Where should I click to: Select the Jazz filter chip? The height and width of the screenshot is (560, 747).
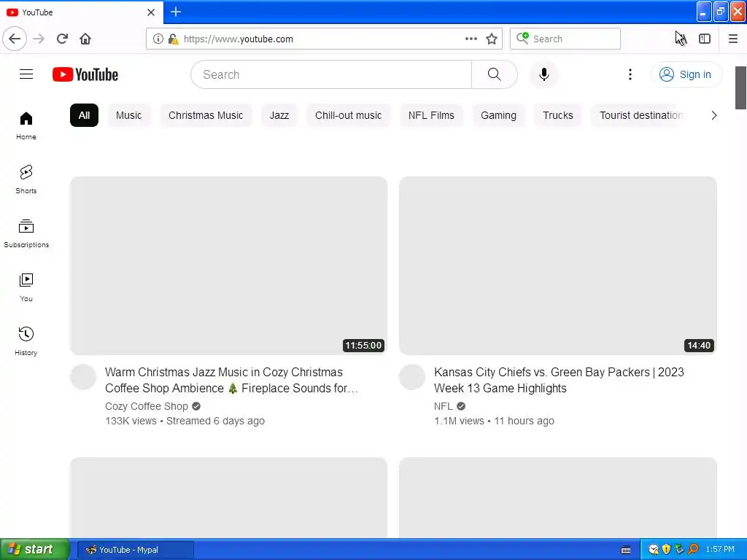click(279, 115)
